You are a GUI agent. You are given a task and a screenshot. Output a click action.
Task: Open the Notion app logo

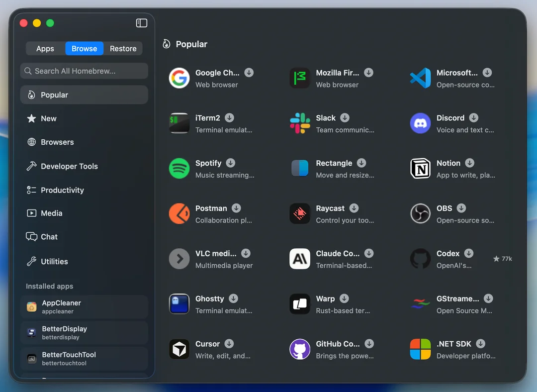tap(420, 169)
